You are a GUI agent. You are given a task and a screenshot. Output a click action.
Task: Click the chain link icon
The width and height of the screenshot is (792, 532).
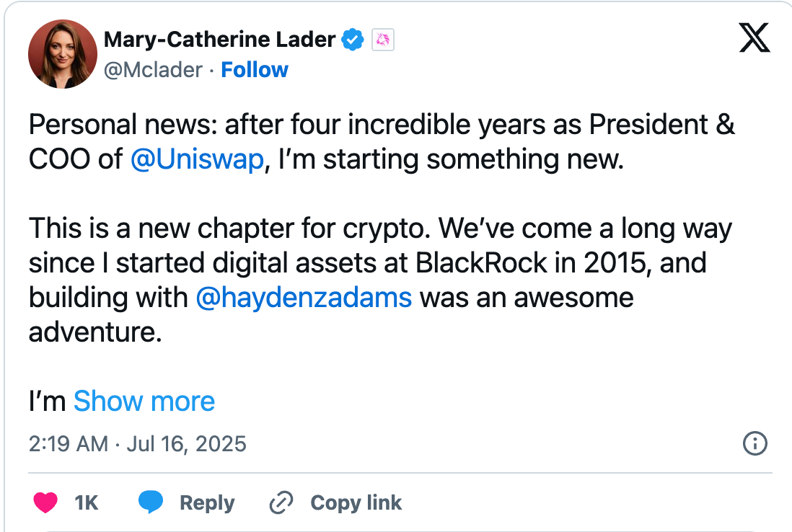click(279, 502)
